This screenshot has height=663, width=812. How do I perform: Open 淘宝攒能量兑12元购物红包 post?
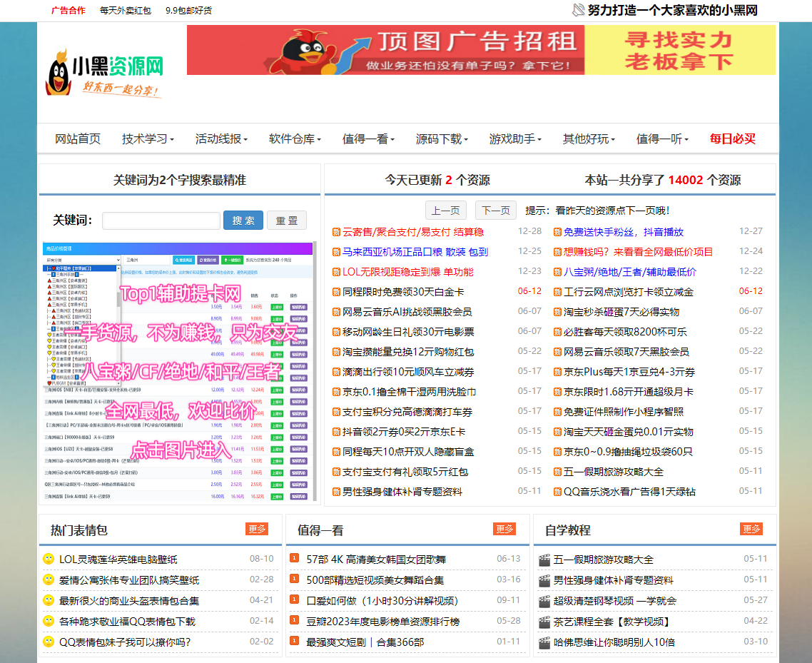coord(408,353)
